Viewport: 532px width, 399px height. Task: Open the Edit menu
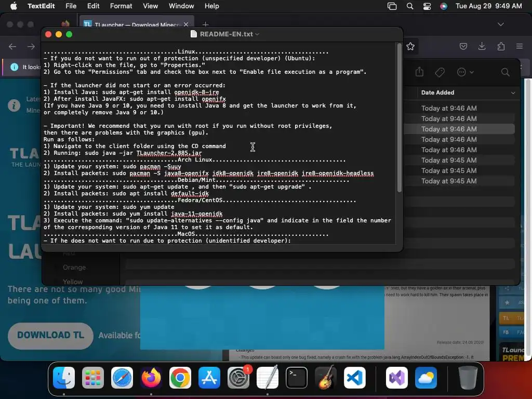click(94, 6)
